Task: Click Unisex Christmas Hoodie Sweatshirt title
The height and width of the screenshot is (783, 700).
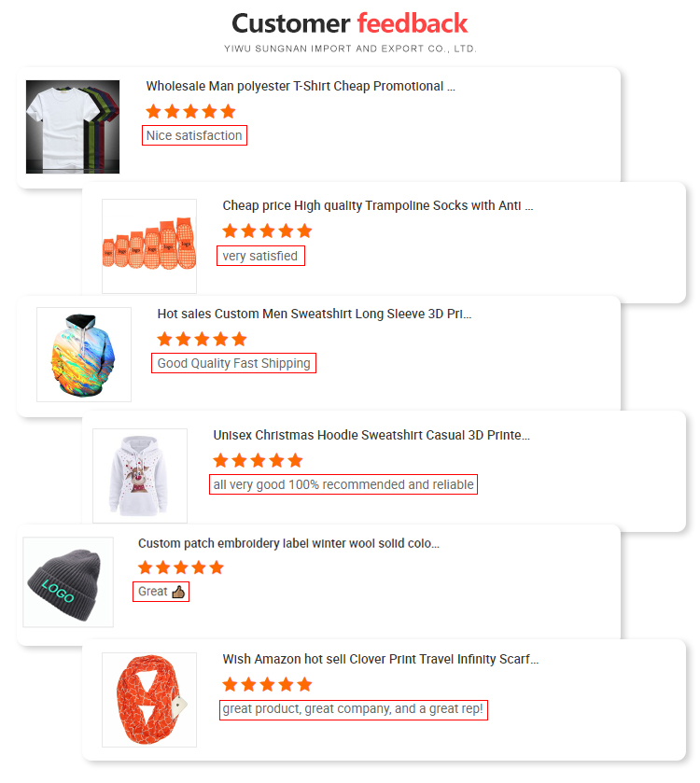Action: tap(371, 435)
